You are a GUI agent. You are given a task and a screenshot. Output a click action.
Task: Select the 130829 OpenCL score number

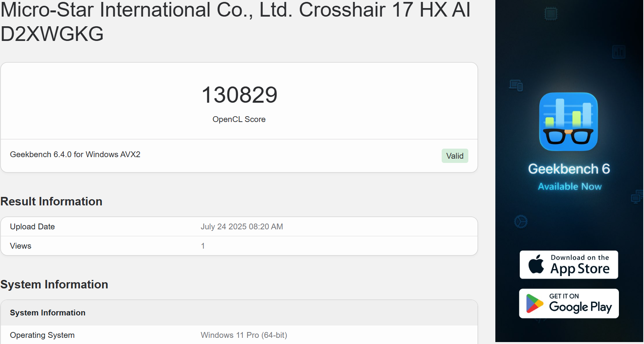[239, 95]
